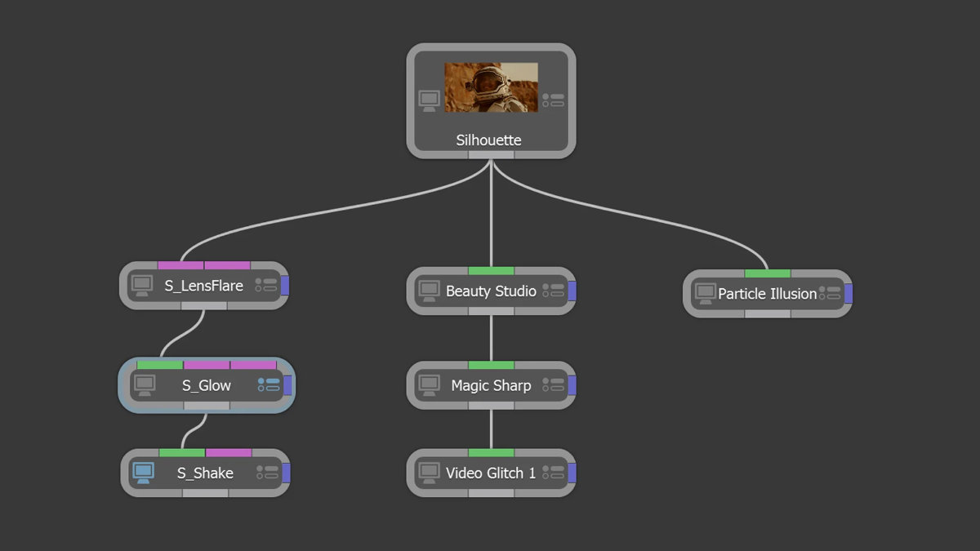The height and width of the screenshot is (551, 980).
Task: Click the green input port on Magic Sharp
Action: tap(491, 365)
